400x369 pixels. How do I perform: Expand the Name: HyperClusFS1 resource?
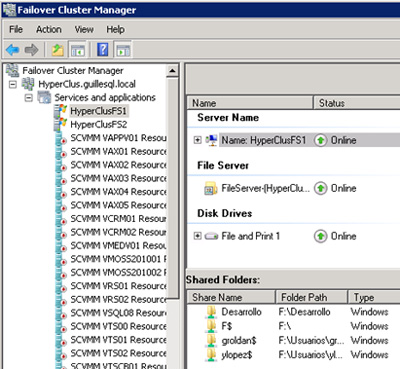coord(198,140)
